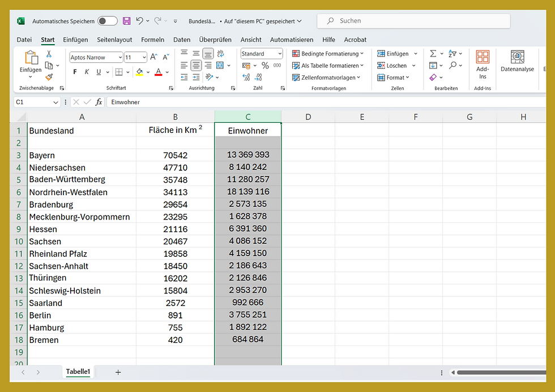Switch to the Überprüfen tab

pyautogui.click(x=215, y=40)
